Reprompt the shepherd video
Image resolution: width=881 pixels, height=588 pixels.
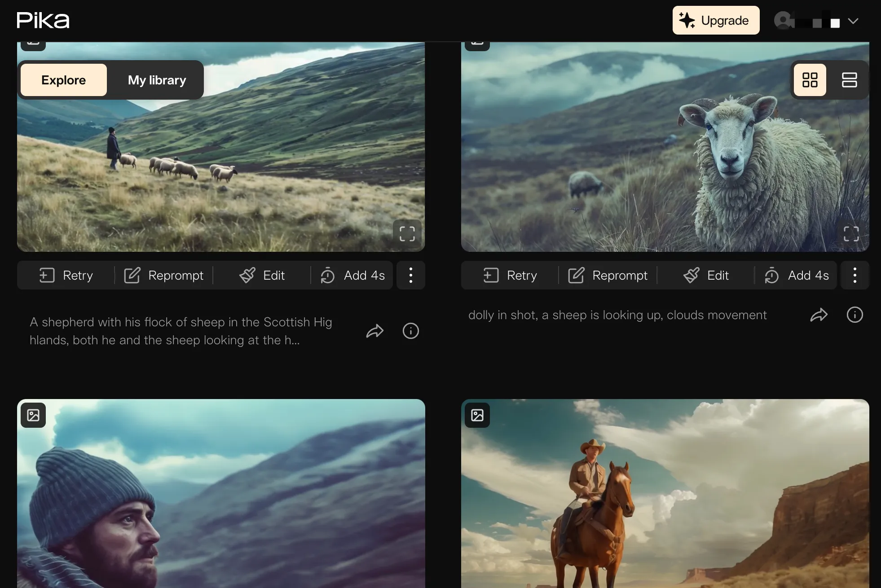click(164, 275)
